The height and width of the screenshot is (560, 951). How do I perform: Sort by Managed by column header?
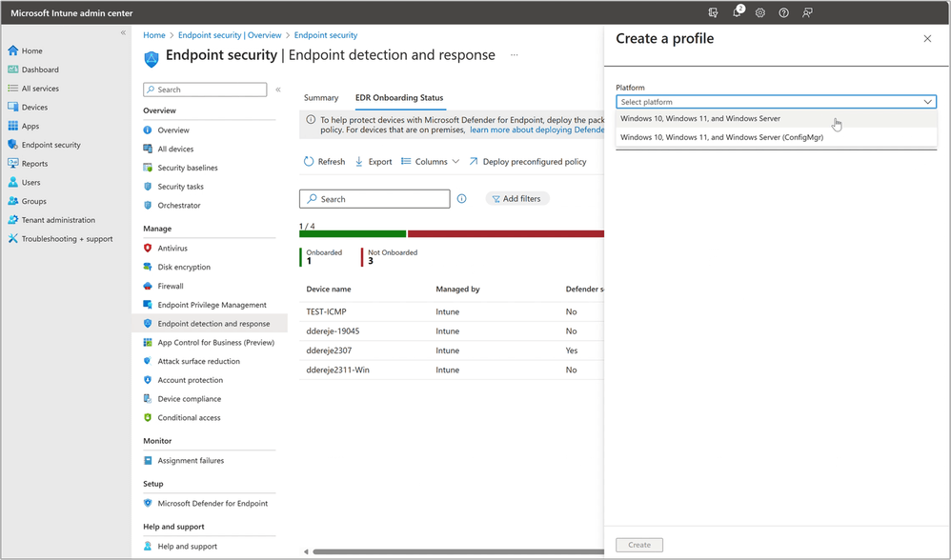click(457, 290)
